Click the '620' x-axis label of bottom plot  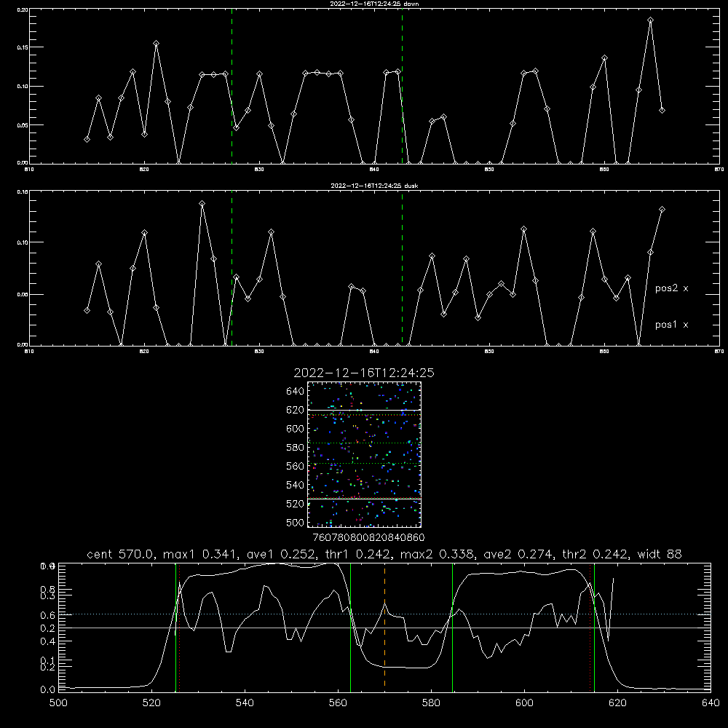617,703
